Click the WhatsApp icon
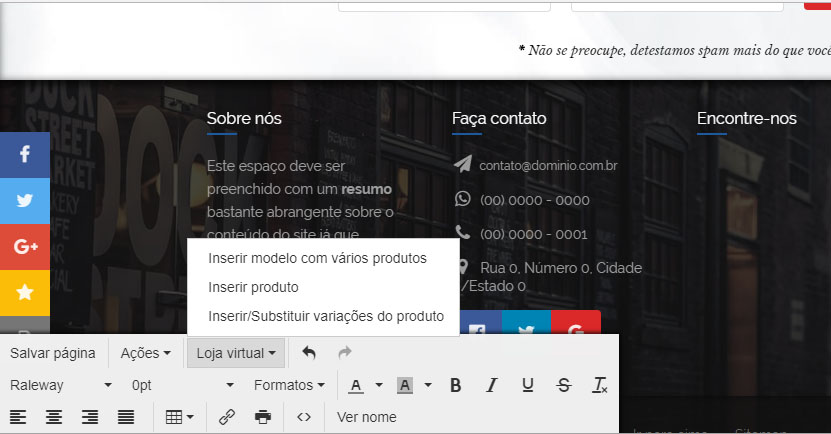Screen dimensions: 831x434 click(463, 199)
